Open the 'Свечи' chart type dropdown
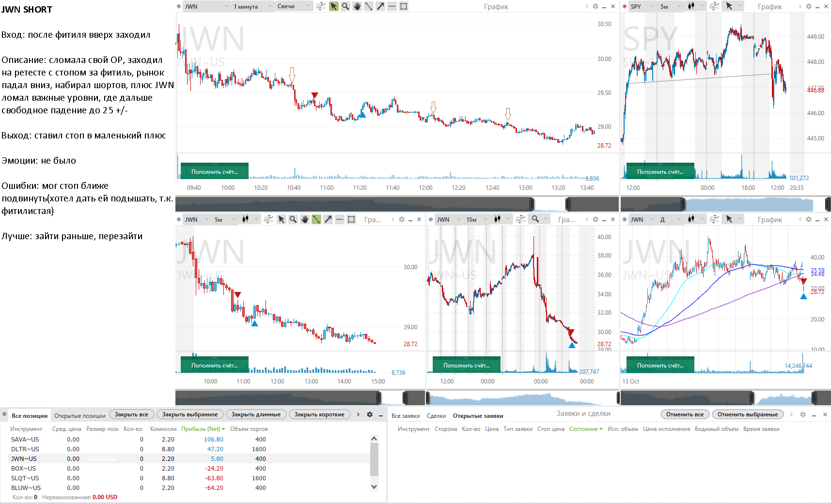The image size is (831, 504). tap(294, 6)
